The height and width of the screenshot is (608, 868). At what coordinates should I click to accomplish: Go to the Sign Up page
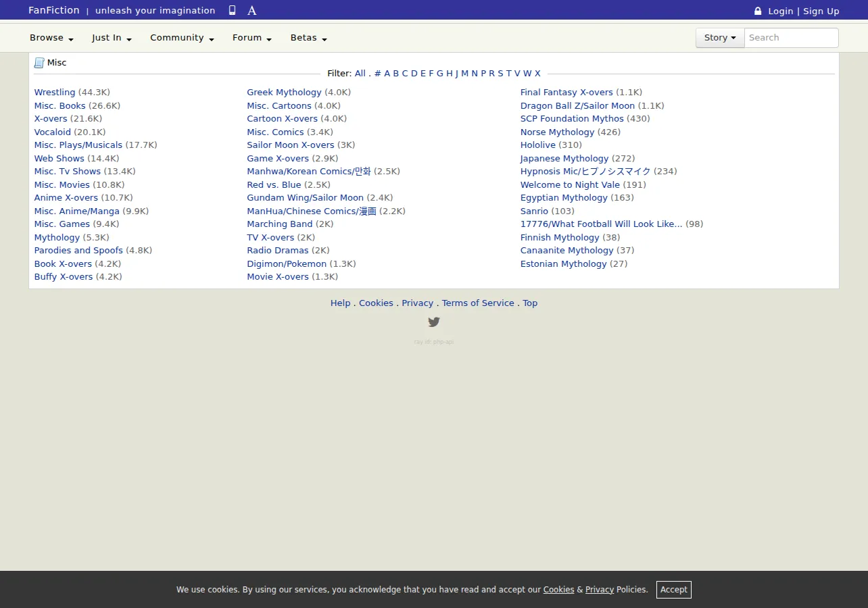[821, 11]
